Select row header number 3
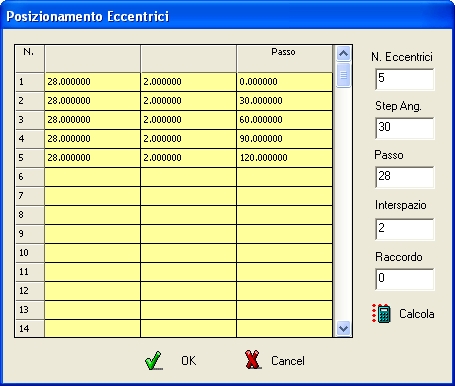This screenshot has height=386, width=455. [x=30, y=120]
